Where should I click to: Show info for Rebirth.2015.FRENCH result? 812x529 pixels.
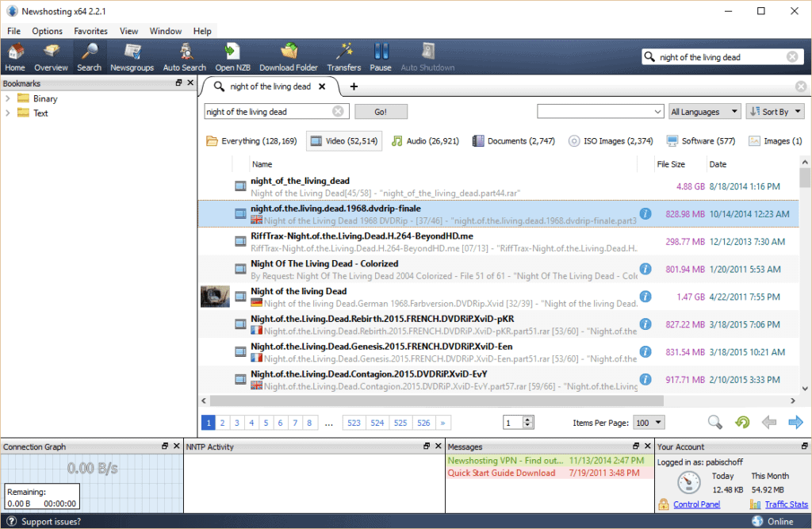pos(645,324)
